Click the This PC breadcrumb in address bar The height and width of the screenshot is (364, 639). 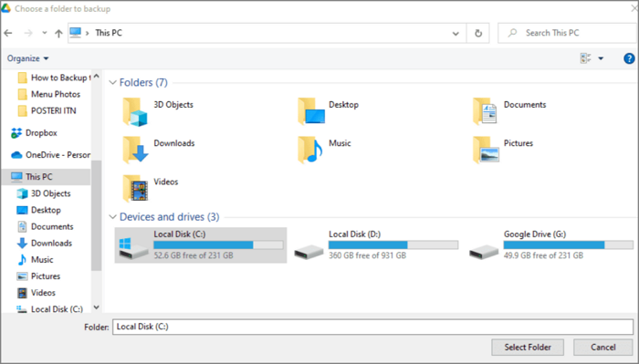pos(109,33)
